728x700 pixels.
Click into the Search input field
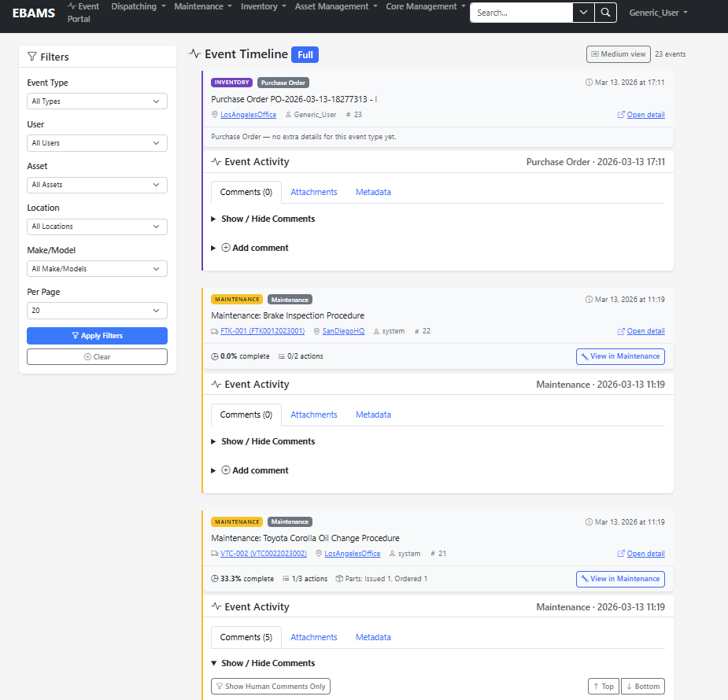click(x=521, y=13)
